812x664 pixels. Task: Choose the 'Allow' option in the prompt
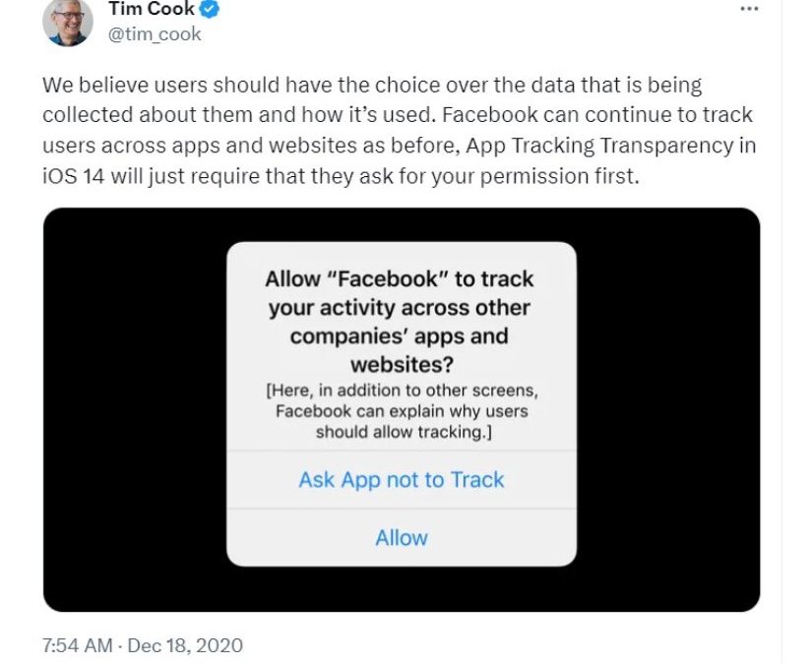(x=402, y=538)
